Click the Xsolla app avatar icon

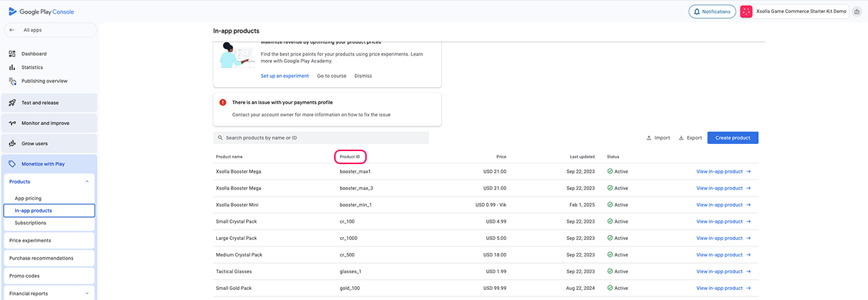pos(746,12)
